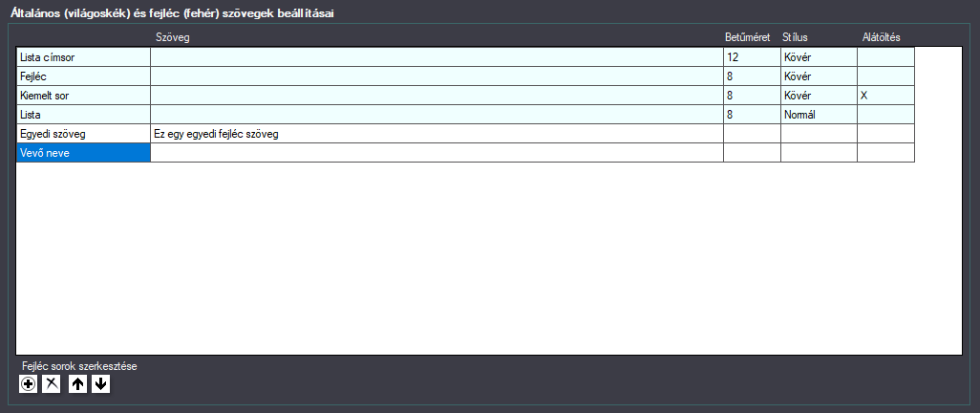Click the Betűméret column header

point(748,37)
